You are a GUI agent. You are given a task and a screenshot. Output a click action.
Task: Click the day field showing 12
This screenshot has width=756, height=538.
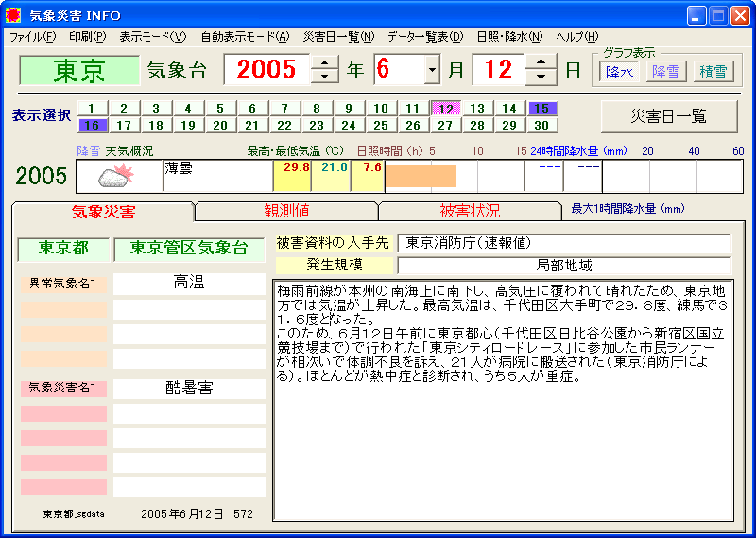click(499, 69)
